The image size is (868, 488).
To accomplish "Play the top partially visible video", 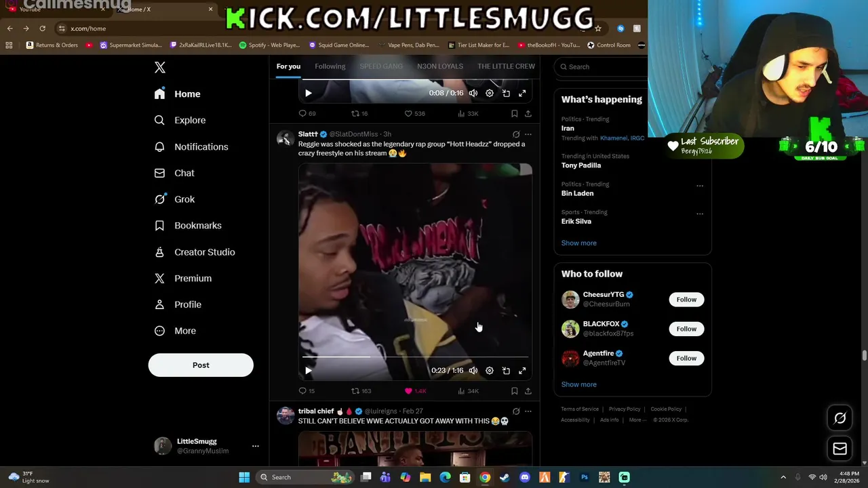I will click(308, 93).
